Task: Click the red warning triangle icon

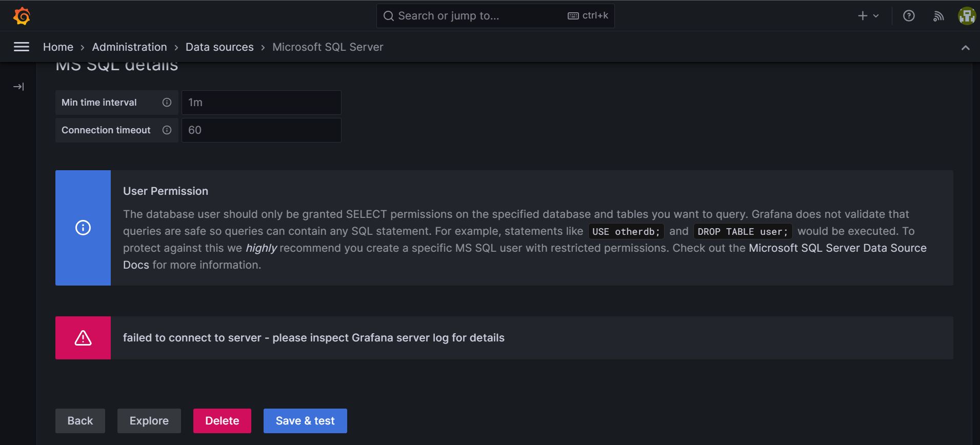Action: tap(83, 338)
